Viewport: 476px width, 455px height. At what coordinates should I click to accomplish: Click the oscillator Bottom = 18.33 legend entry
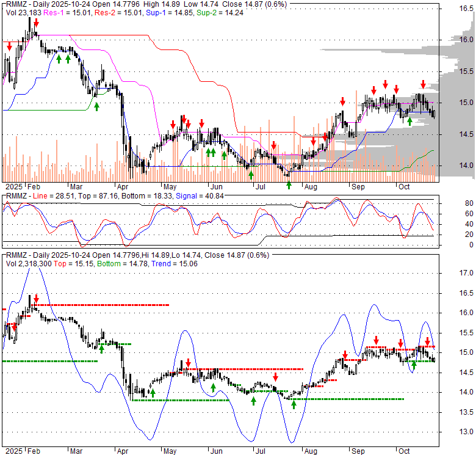(146, 196)
